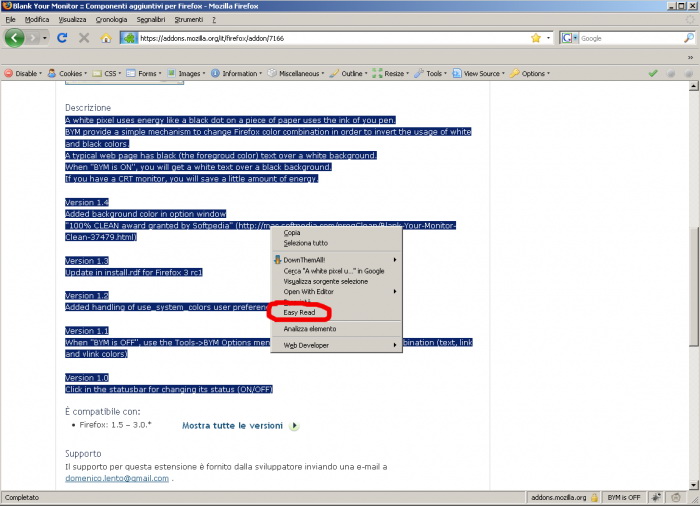The height and width of the screenshot is (506, 700).
Task: Click the site identity icon in address bar
Action: point(129,38)
